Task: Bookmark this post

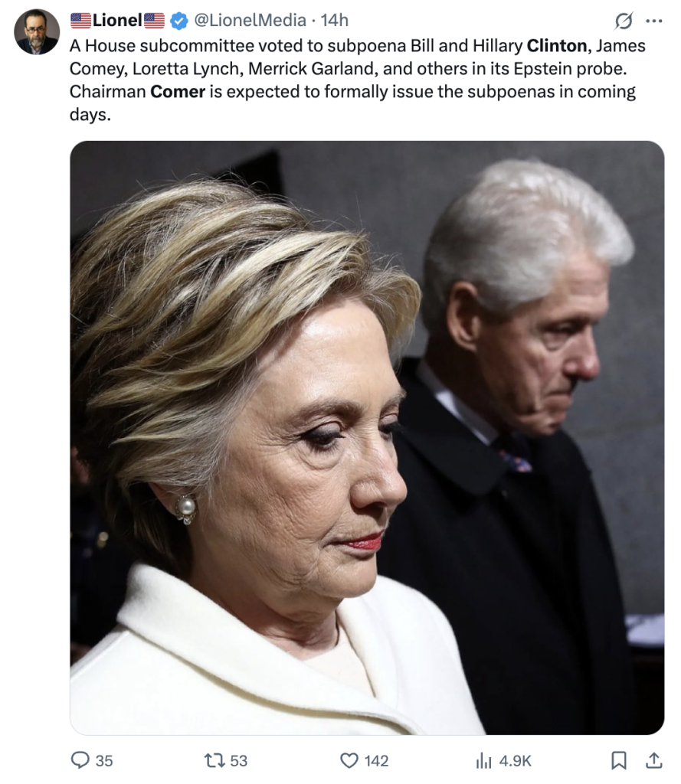Action: coord(619,760)
